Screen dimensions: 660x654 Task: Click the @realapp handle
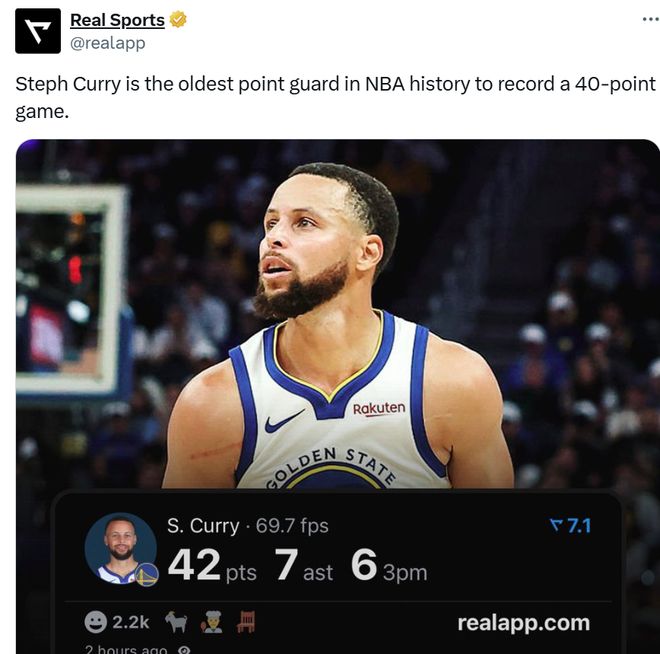tap(108, 42)
